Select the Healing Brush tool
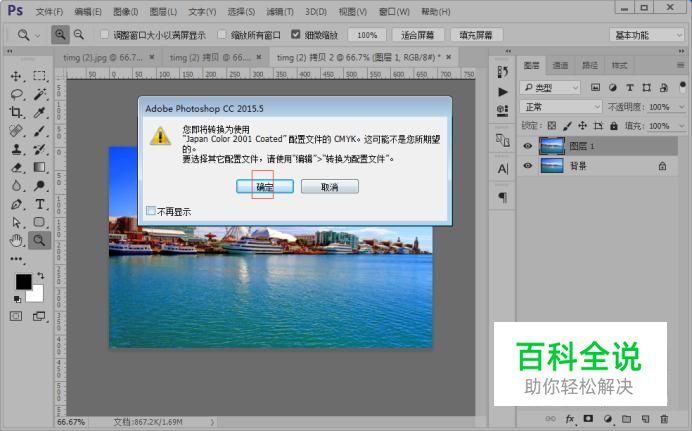 tap(16, 131)
